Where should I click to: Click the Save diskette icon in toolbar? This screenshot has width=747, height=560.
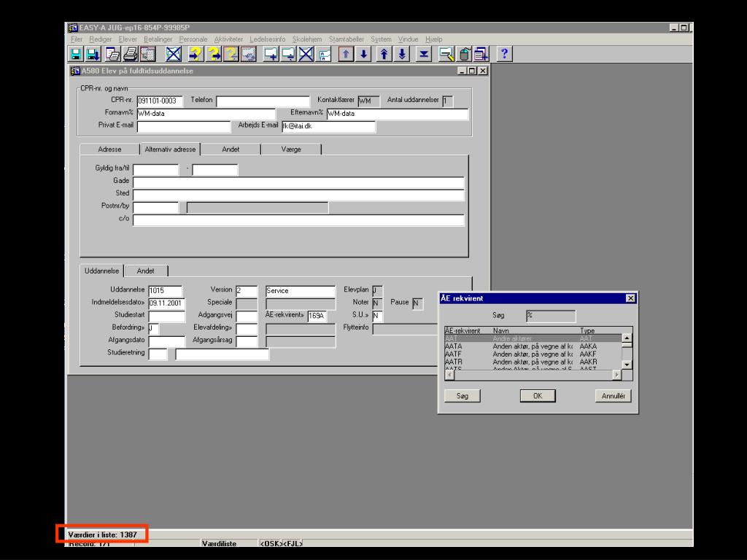(76, 54)
